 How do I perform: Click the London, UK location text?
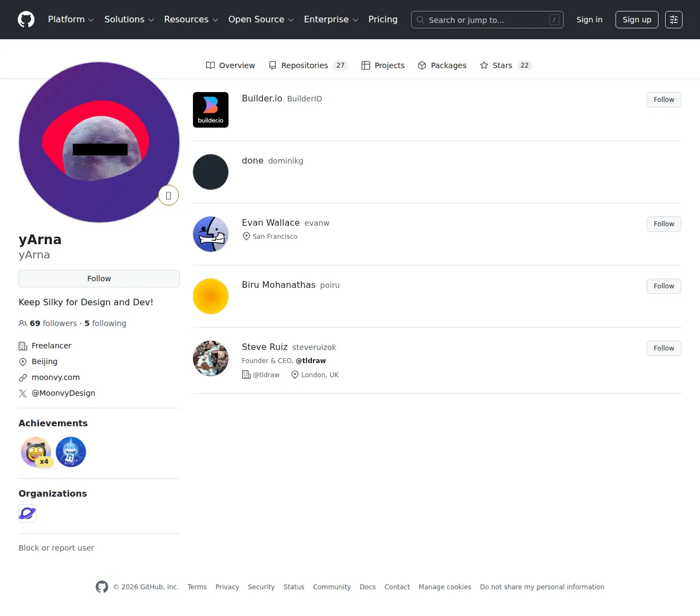pyautogui.click(x=320, y=375)
